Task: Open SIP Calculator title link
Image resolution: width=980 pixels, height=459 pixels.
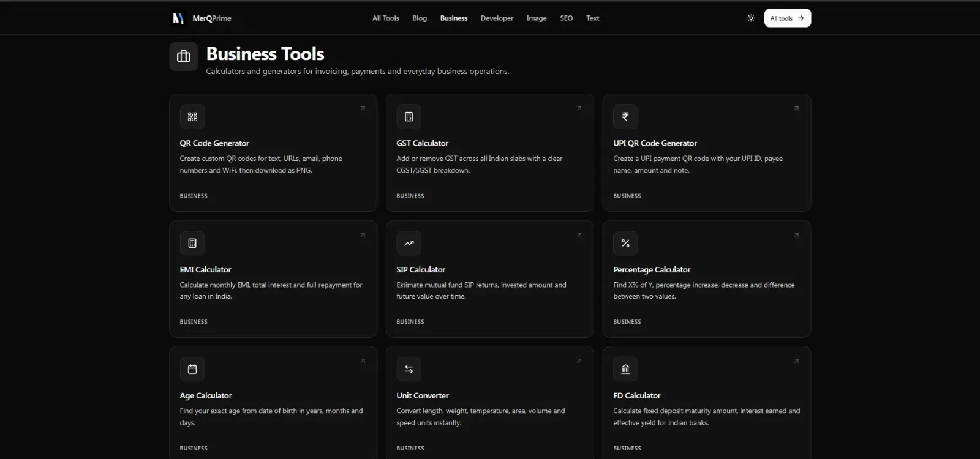Action: point(421,269)
